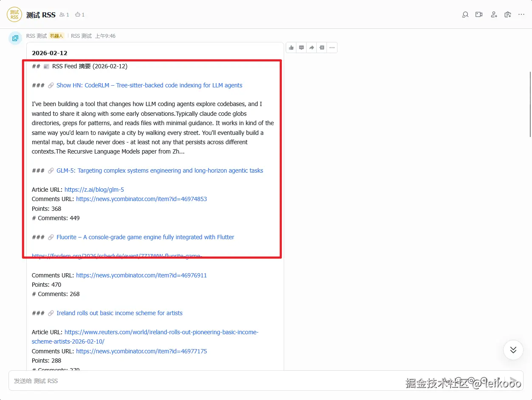Click the 测试 RSS group avatar
The image size is (532, 400).
14,14
